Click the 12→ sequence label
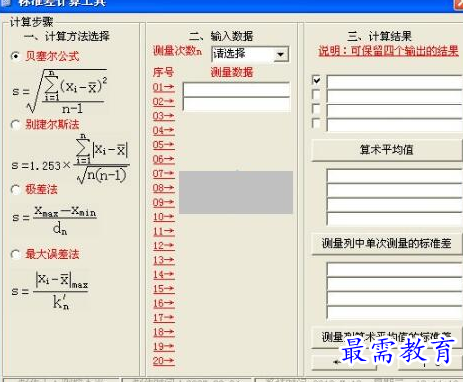The image size is (463, 382). (164, 246)
